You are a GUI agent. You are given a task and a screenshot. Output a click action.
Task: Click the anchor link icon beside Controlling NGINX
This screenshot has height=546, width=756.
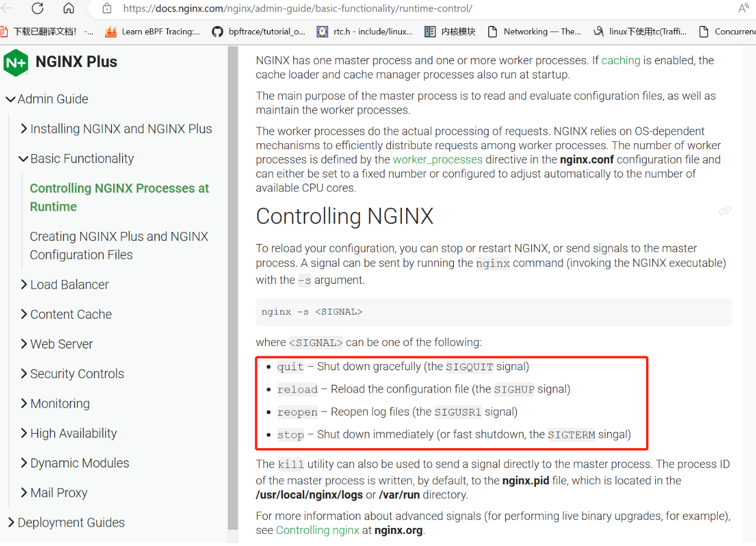tap(725, 211)
